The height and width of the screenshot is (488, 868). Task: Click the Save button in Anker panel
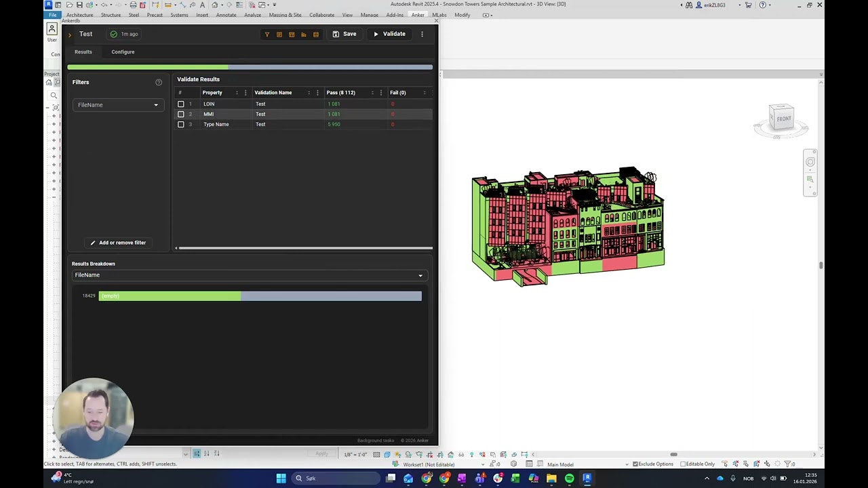344,34
